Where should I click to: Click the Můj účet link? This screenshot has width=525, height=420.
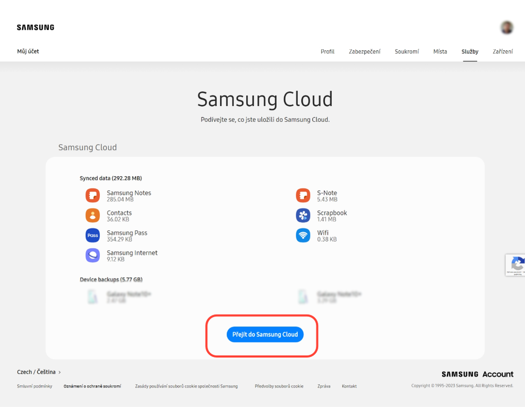pyautogui.click(x=28, y=51)
